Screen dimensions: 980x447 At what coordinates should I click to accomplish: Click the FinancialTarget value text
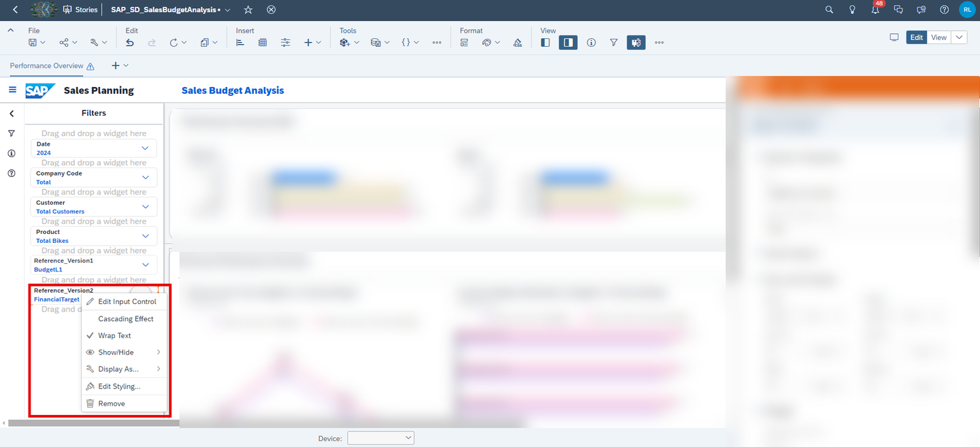click(56, 299)
